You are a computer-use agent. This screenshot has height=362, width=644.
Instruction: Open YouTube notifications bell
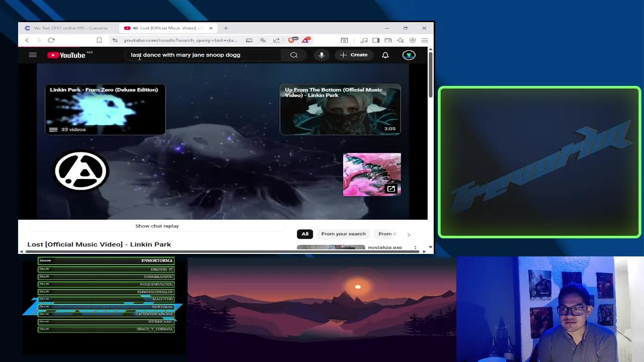click(x=385, y=55)
